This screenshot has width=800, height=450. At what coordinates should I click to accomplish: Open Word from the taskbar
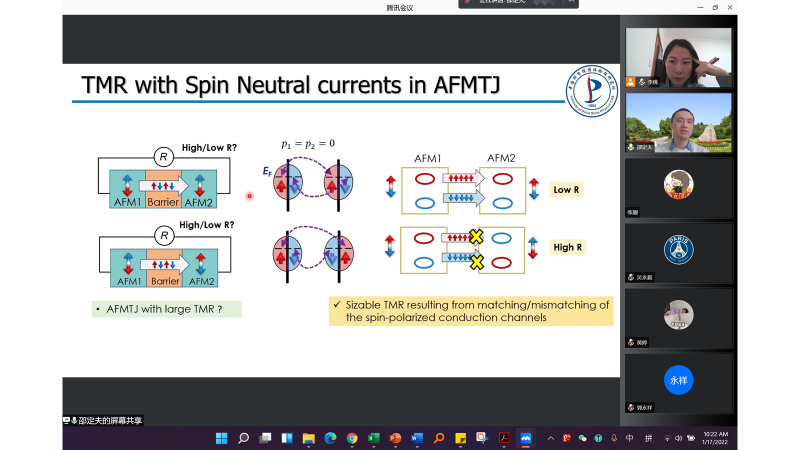tap(417, 438)
